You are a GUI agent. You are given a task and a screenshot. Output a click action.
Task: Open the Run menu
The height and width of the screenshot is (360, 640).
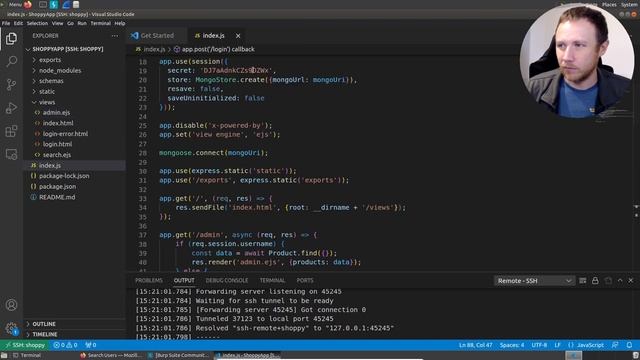click(82, 24)
